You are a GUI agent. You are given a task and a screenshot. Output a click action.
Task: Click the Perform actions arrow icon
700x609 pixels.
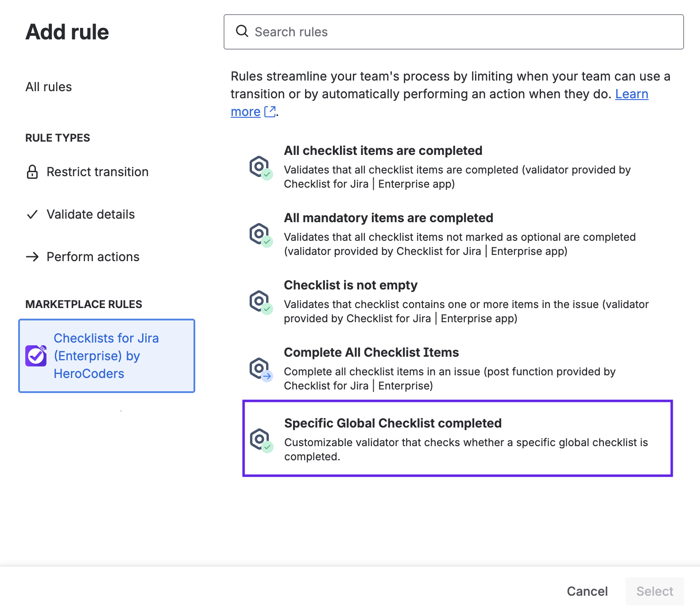(x=32, y=257)
